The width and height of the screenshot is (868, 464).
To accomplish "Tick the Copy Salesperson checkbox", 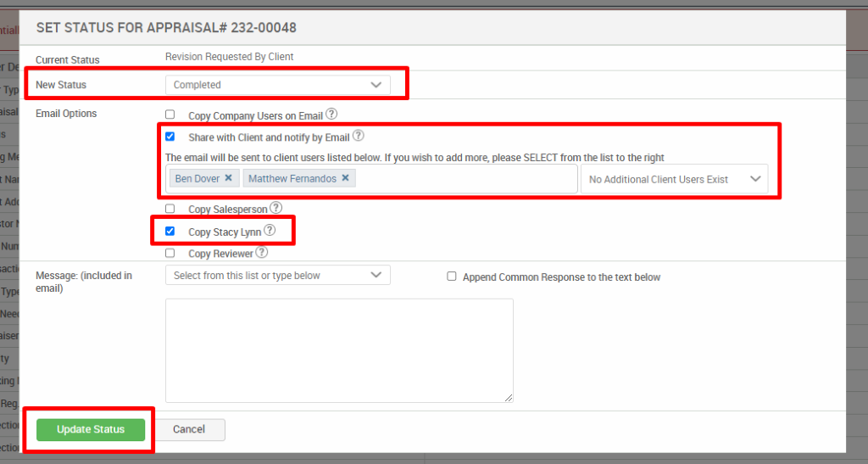I will (x=170, y=209).
